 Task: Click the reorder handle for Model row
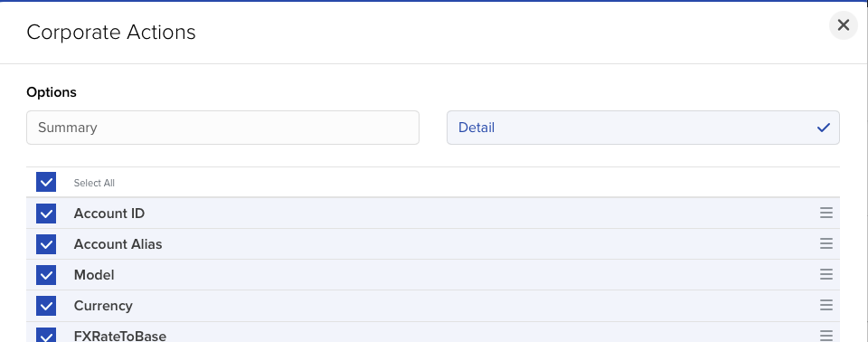(826, 274)
